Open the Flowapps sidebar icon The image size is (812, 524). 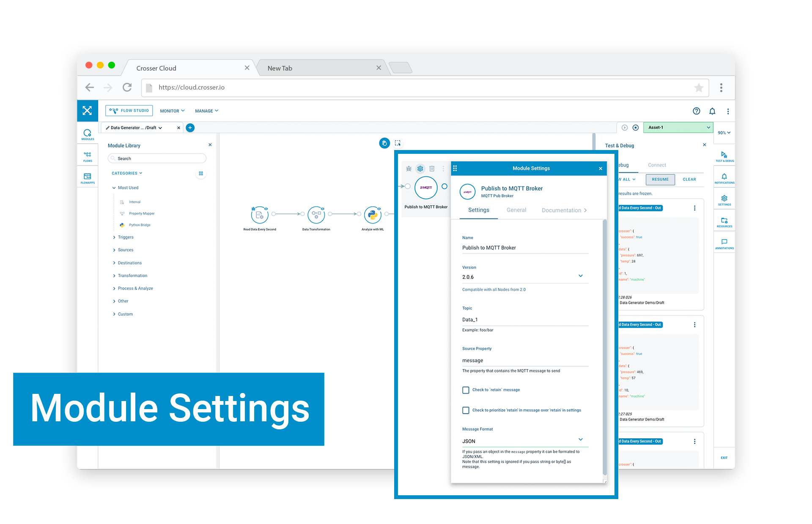88,178
